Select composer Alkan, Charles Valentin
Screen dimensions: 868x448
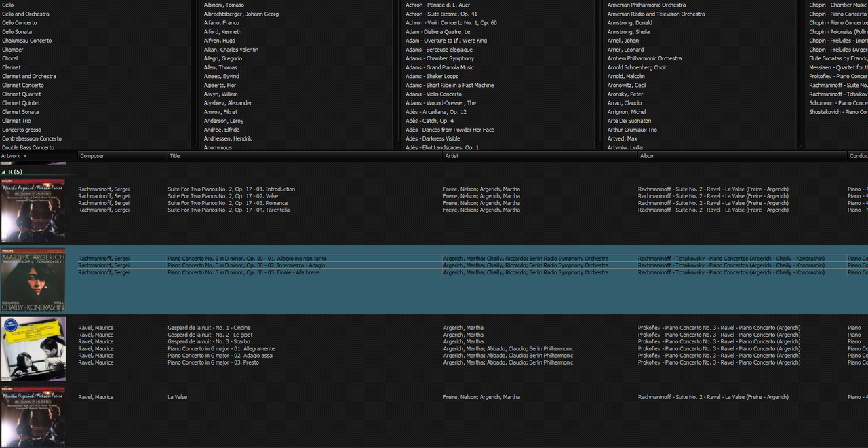231,50
